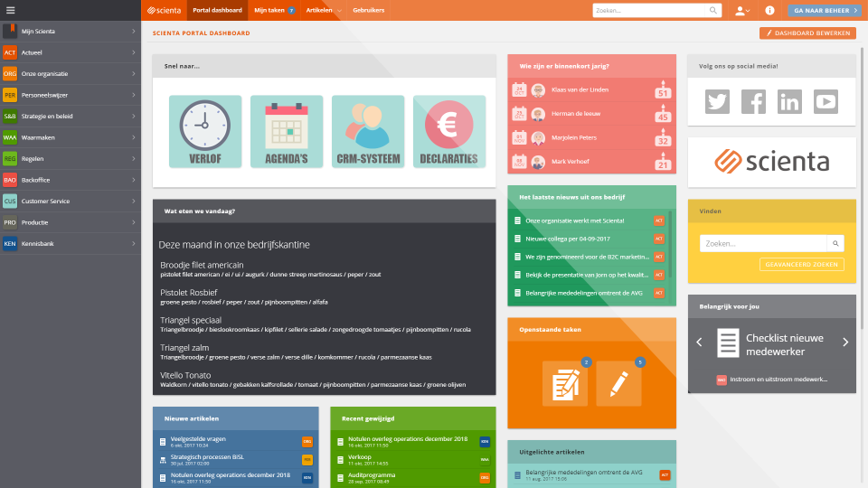Open the checklist tasks icon with badge 2
868x488 pixels.
click(x=565, y=383)
